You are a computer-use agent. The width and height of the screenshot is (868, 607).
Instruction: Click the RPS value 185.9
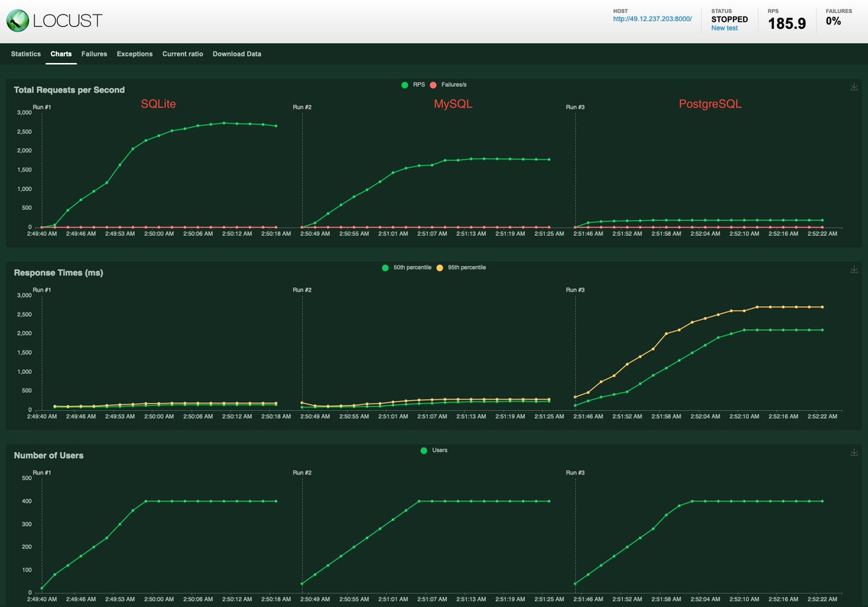(x=786, y=22)
